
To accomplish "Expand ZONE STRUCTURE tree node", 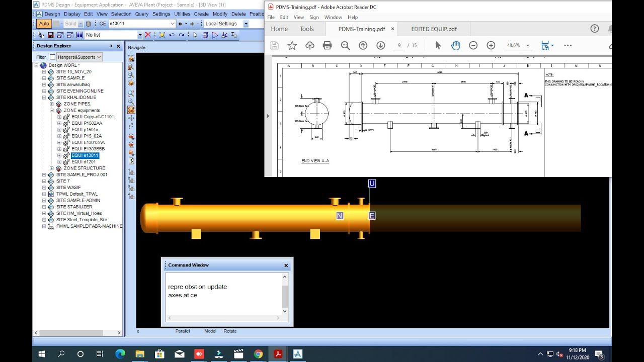I will pos(51,168).
